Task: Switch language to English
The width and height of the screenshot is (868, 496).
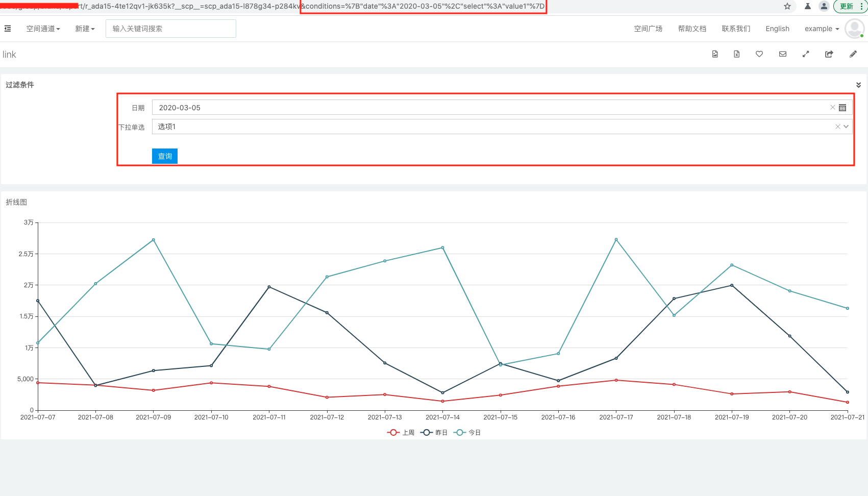Action: [777, 29]
